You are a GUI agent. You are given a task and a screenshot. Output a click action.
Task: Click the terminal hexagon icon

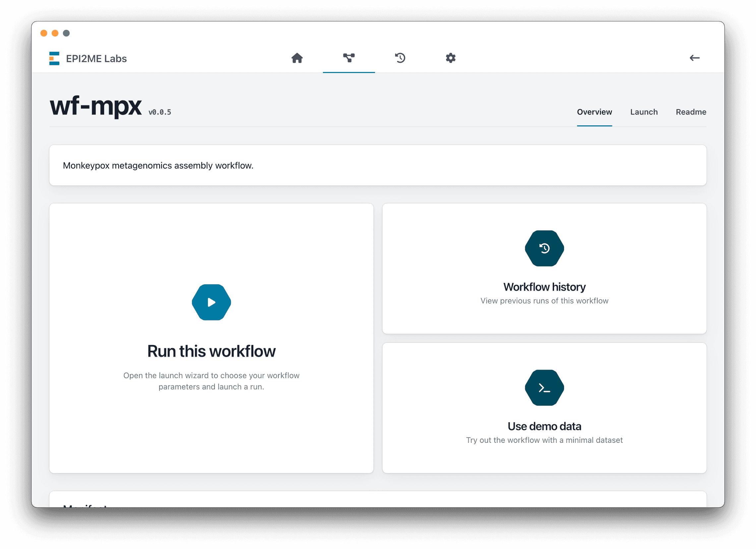point(544,387)
